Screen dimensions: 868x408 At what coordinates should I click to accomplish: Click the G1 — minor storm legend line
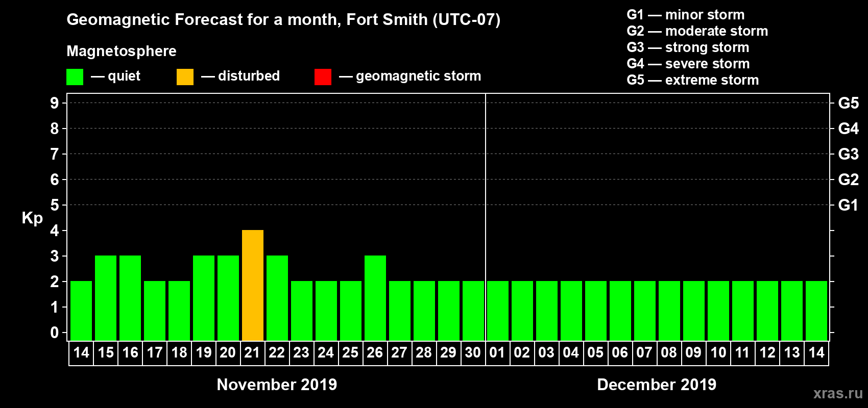686,15
